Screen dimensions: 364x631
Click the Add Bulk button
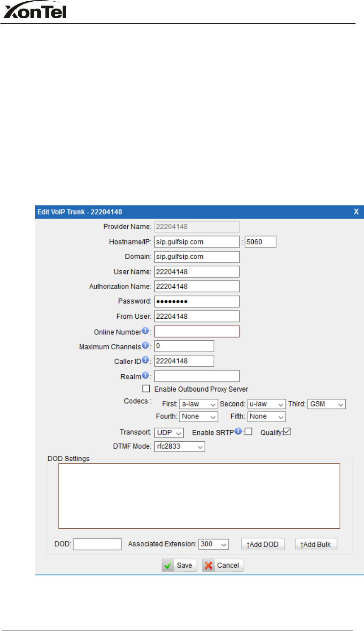click(316, 544)
